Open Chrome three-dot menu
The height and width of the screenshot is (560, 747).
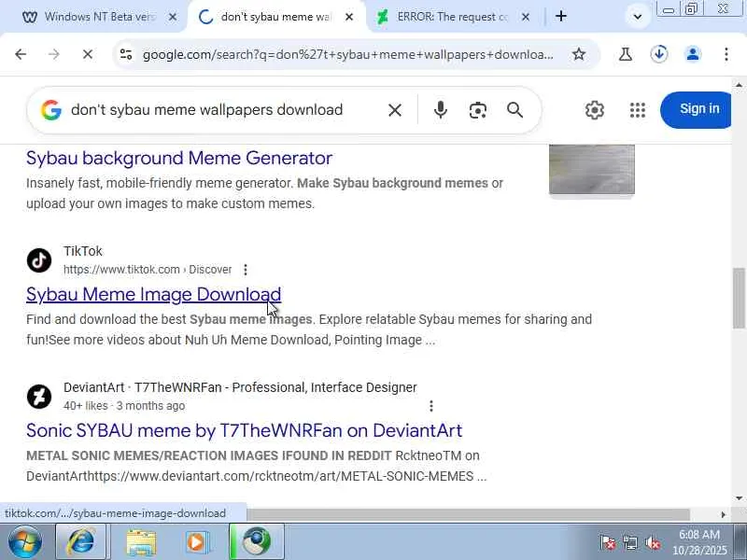(x=726, y=54)
